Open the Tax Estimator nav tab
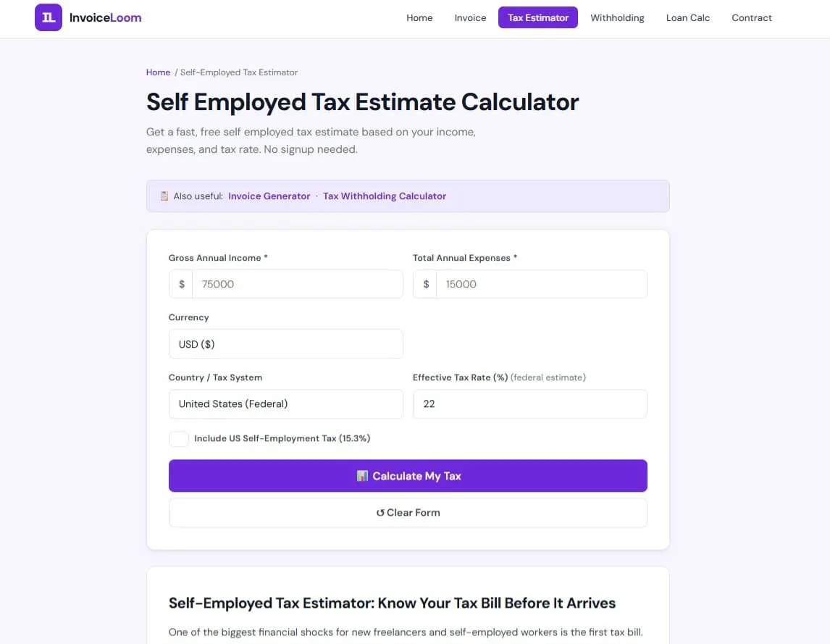The height and width of the screenshot is (644, 830). point(538,17)
